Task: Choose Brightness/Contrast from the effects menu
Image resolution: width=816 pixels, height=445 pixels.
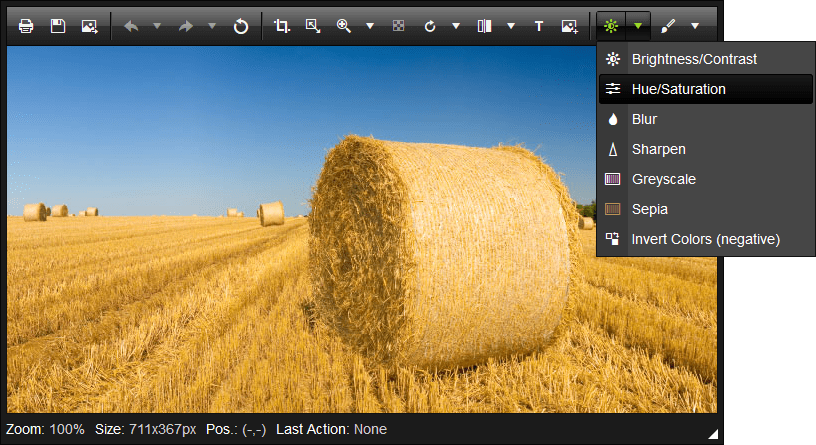Action: (x=694, y=59)
